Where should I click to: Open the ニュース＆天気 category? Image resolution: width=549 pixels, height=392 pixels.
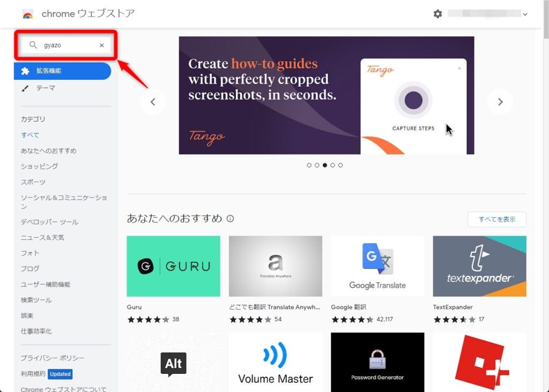pyautogui.click(x=42, y=237)
